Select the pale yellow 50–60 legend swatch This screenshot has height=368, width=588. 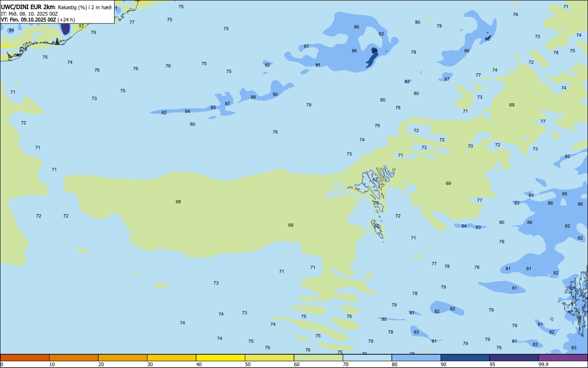[269, 357]
